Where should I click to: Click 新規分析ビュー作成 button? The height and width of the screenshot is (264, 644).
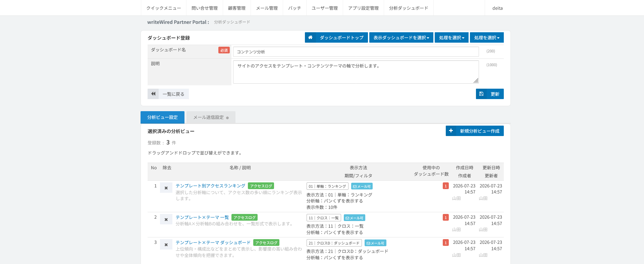(x=475, y=131)
